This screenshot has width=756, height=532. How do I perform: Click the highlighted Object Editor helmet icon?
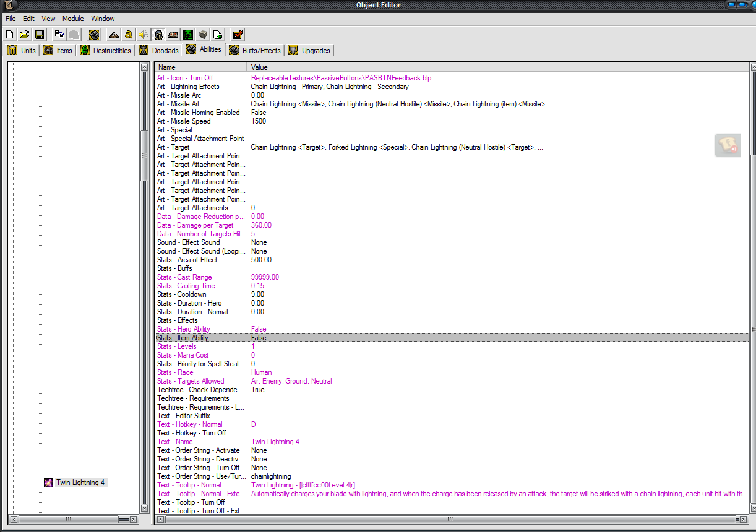(x=158, y=35)
